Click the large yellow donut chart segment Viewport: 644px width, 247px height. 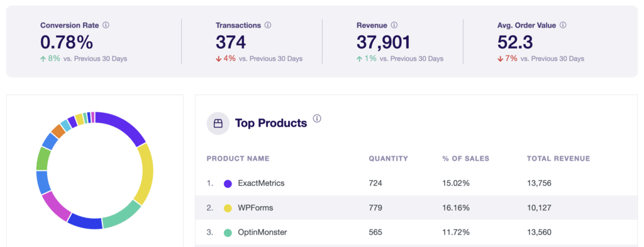[144, 173]
